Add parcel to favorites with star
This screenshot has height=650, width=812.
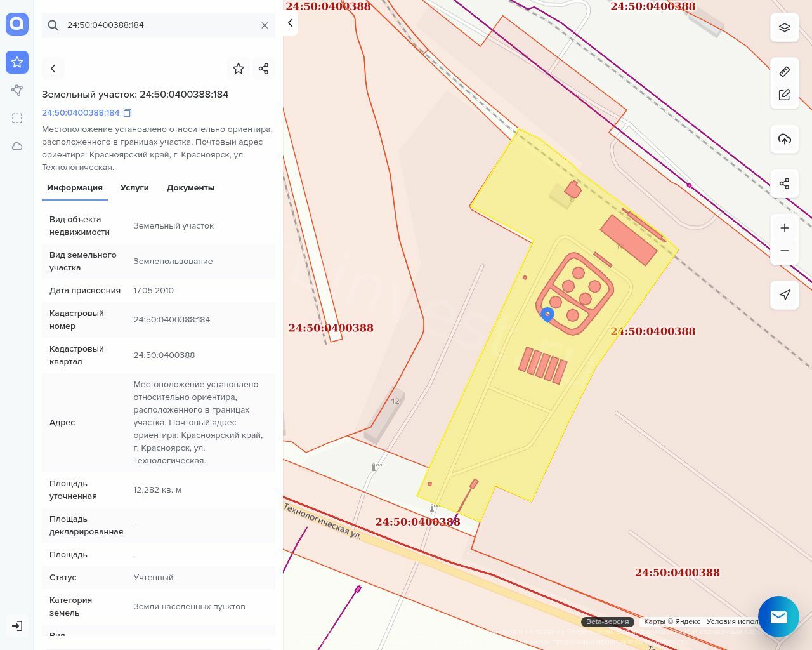click(x=239, y=69)
